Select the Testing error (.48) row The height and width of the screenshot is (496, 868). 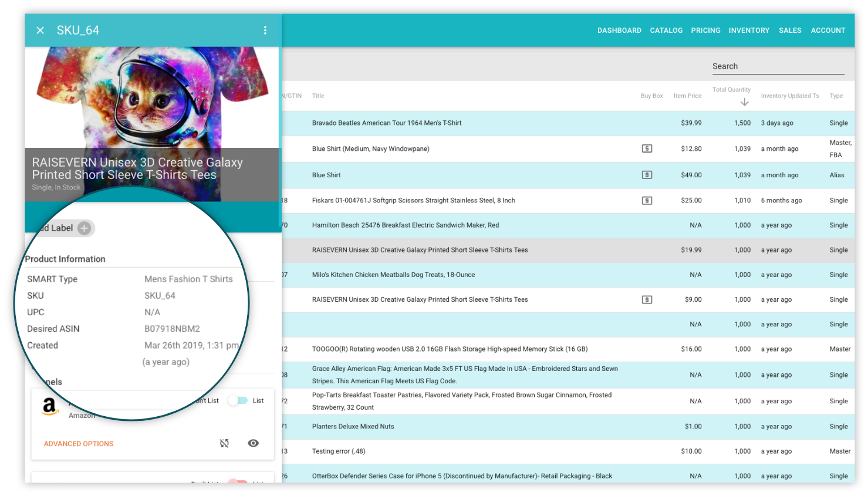[568, 451]
